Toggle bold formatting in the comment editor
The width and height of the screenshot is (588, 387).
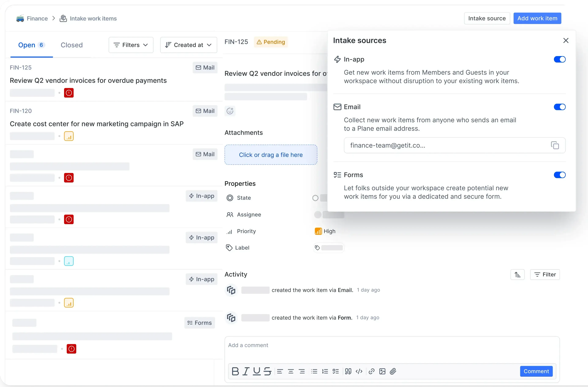click(235, 371)
